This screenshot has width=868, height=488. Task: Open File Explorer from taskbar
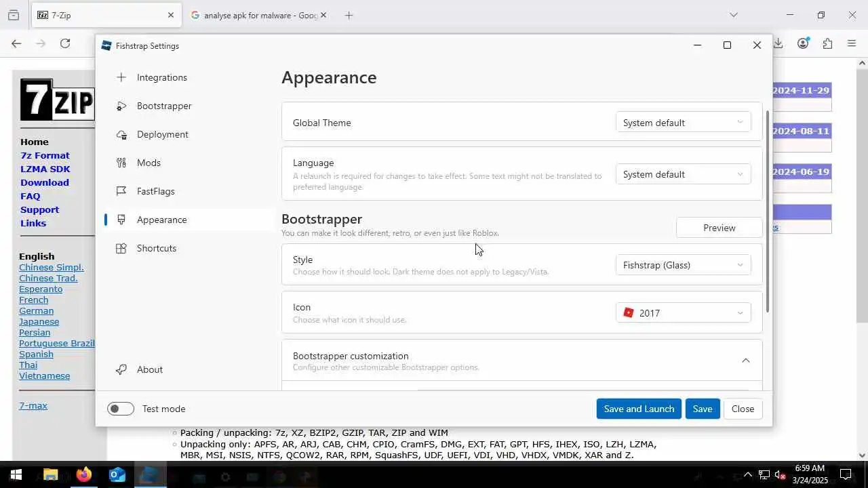pyautogui.click(x=50, y=474)
